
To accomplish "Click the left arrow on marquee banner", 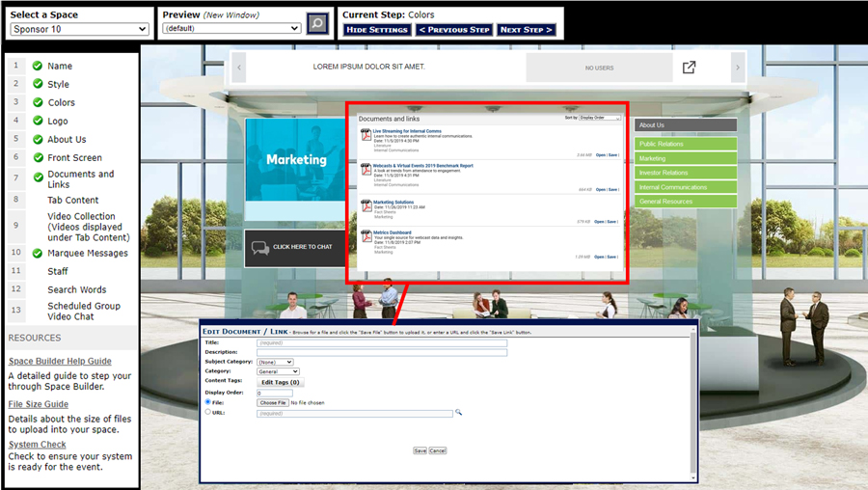I will click(239, 68).
